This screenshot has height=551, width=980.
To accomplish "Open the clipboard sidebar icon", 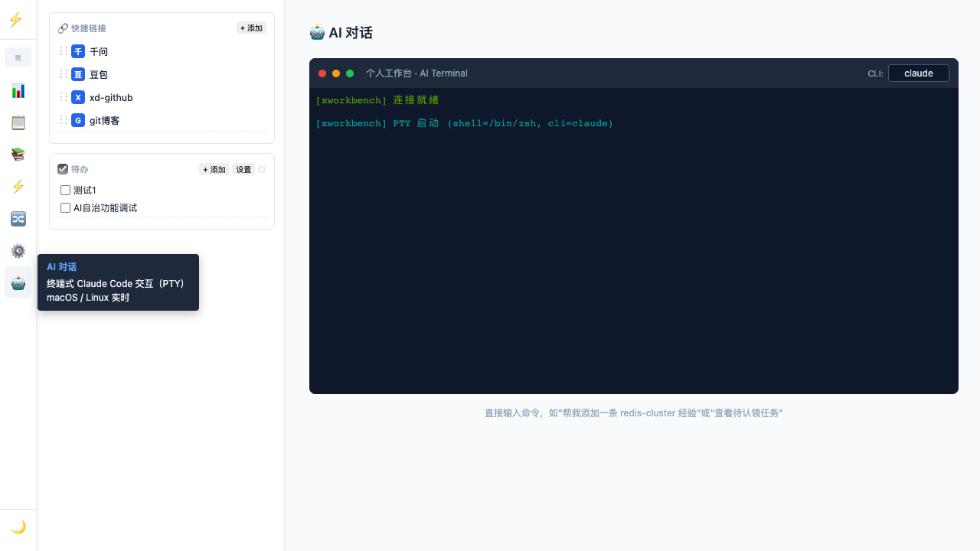I will tap(18, 122).
